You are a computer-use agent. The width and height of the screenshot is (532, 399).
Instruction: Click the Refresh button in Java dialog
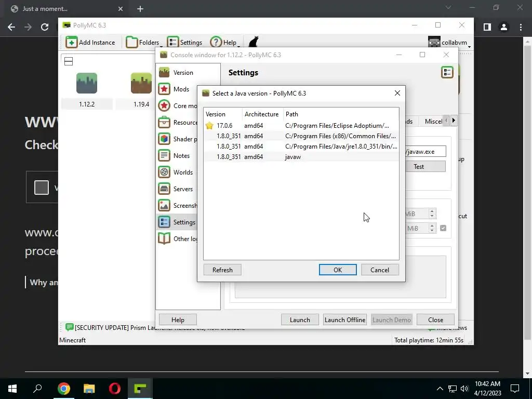coord(222,270)
